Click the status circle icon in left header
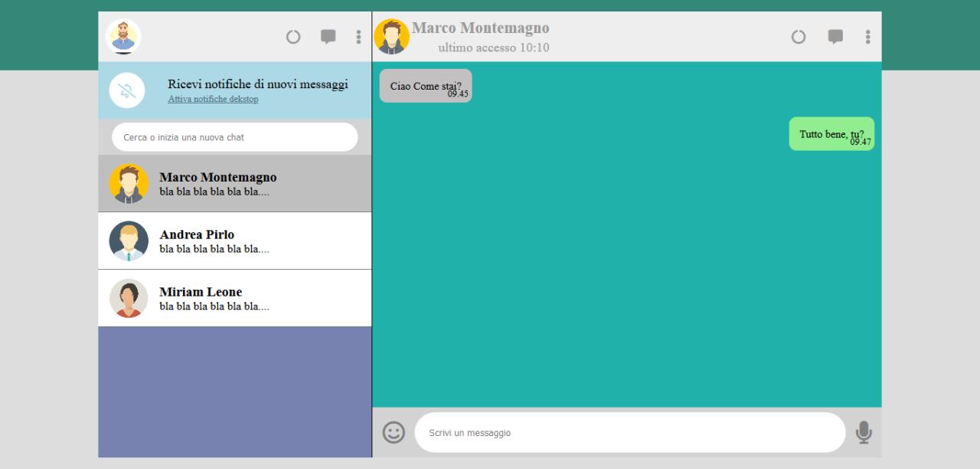Screen dimensions: 980x469 coord(293,37)
